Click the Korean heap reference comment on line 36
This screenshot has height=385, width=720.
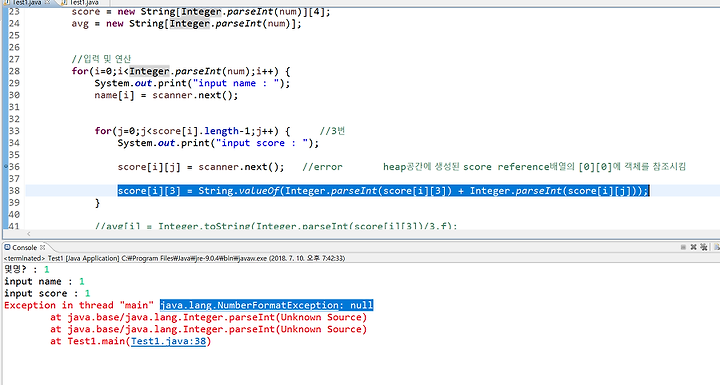(534, 167)
